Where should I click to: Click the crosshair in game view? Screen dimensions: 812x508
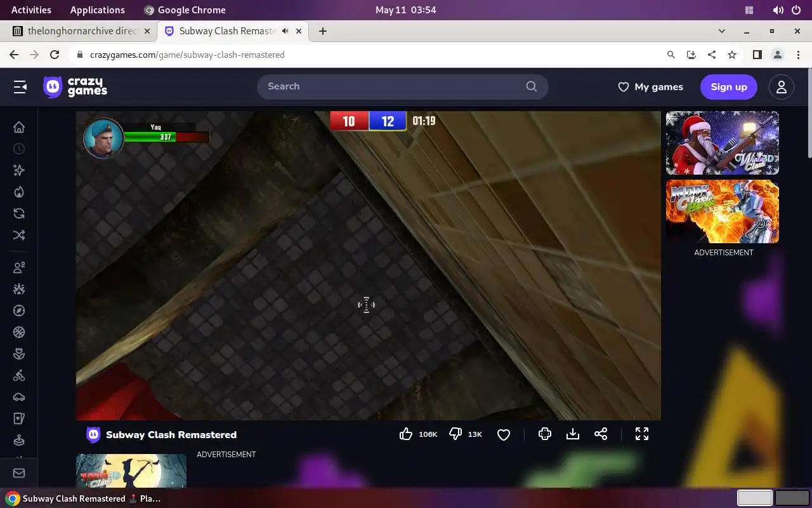point(366,305)
